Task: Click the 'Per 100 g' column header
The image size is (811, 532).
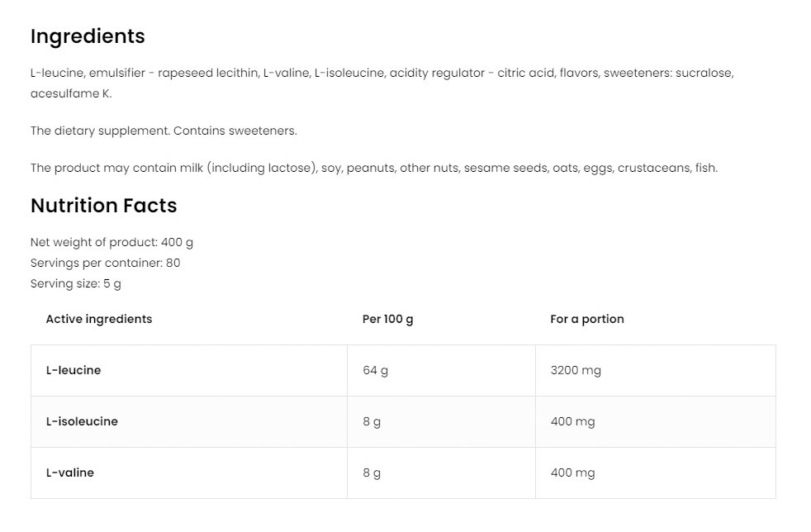Action: tap(388, 319)
